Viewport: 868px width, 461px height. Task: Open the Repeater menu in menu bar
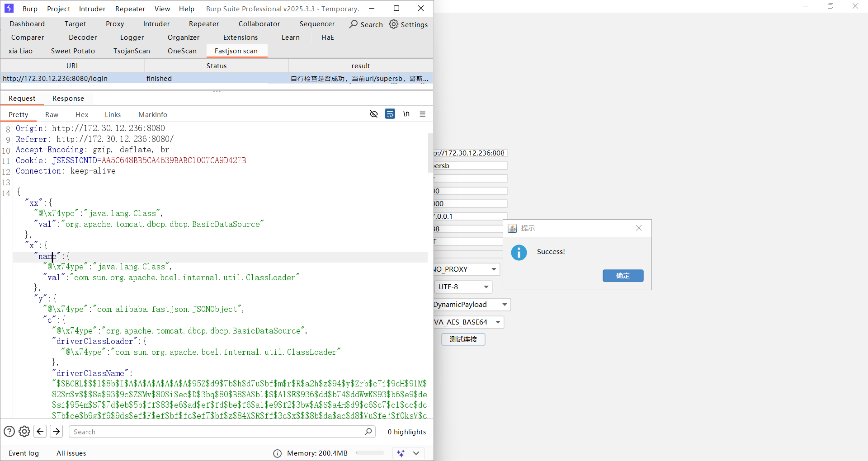tap(130, 9)
